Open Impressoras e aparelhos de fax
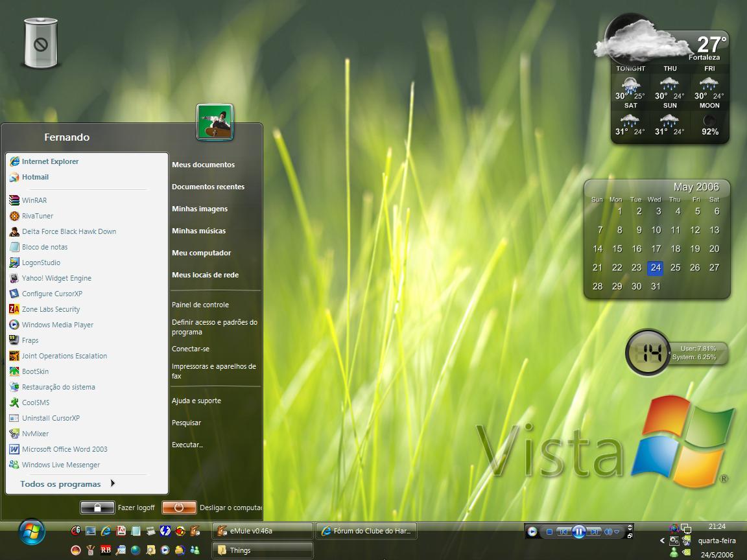This screenshot has width=747, height=560. (214, 371)
